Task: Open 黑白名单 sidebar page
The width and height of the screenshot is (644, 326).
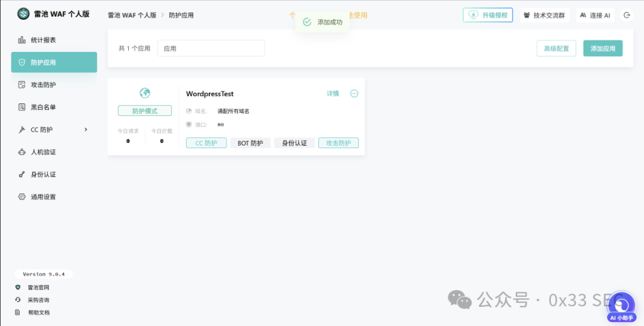Action: [x=54, y=107]
